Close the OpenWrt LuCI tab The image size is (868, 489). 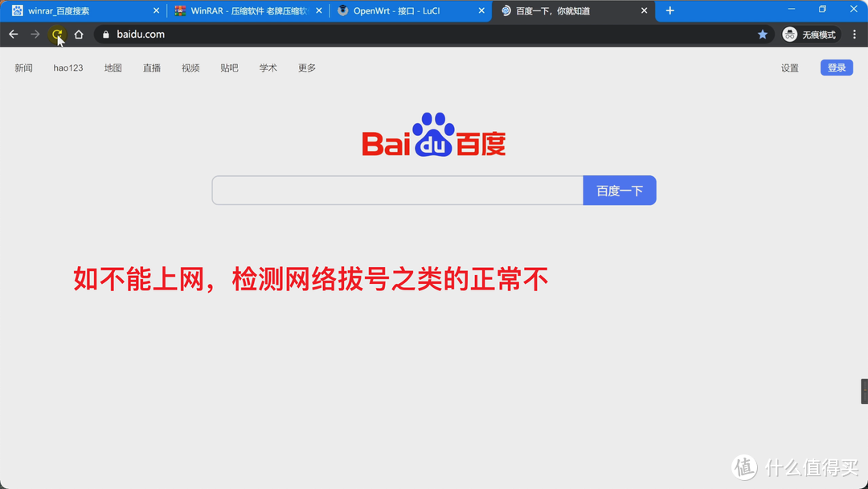coord(481,10)
